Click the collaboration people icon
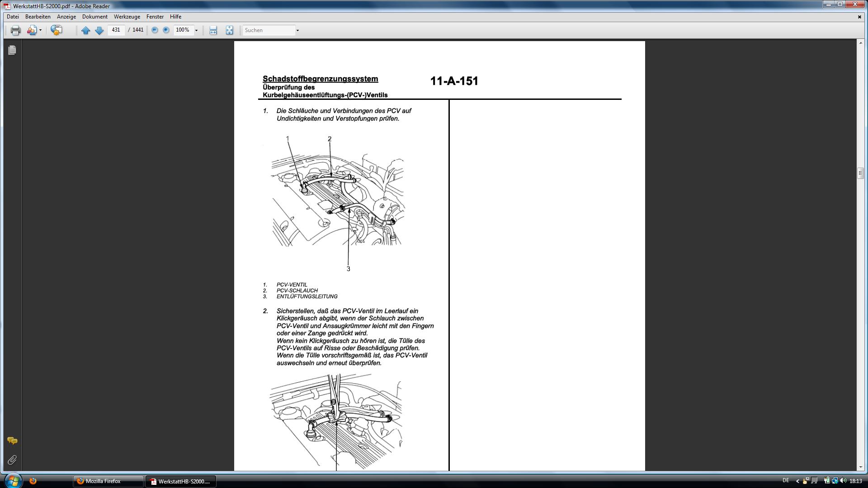The image size is (868, 488). tap(31, 30)
